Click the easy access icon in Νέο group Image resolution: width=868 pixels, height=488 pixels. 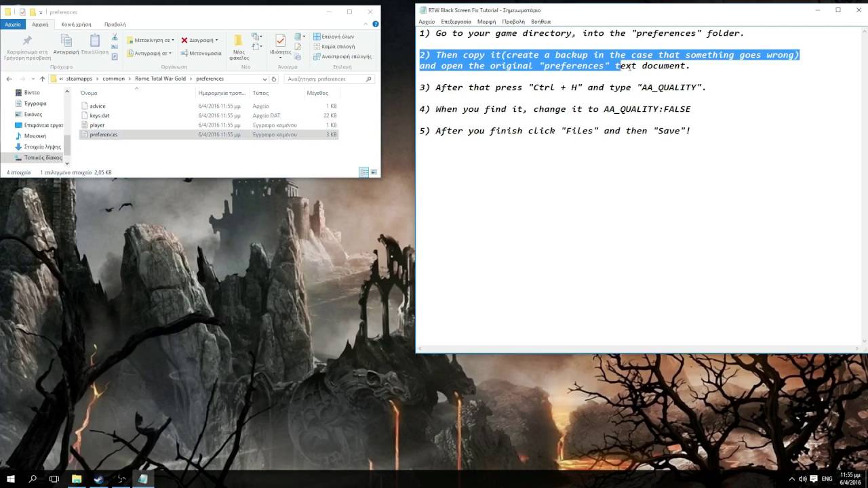click(x=256, y=47)
